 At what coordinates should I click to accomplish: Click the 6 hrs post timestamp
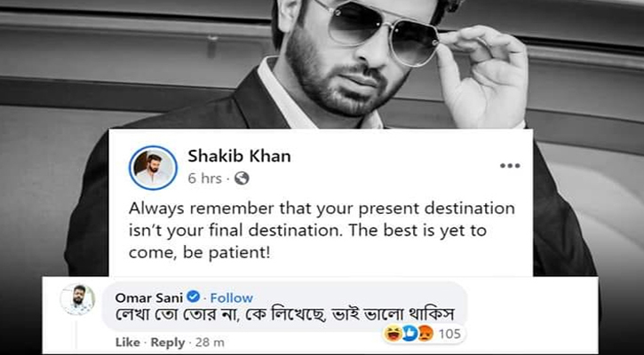coord(204,178)
